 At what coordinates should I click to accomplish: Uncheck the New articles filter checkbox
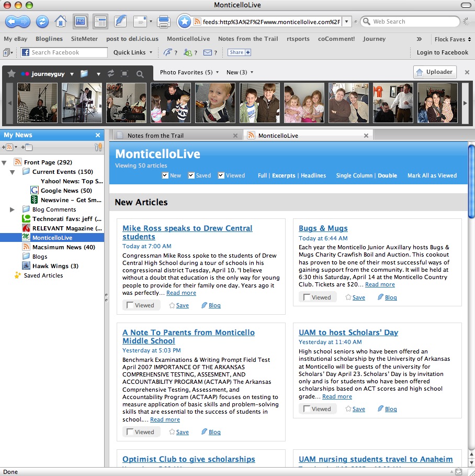click(165, 175)
